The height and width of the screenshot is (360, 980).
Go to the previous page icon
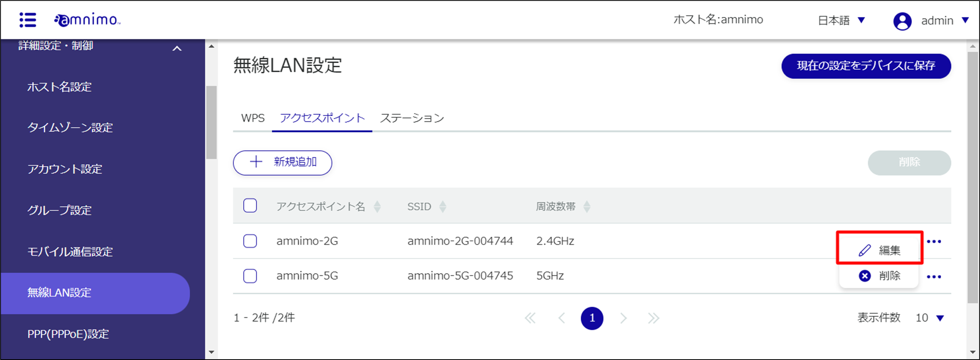[x=561, y=318]
